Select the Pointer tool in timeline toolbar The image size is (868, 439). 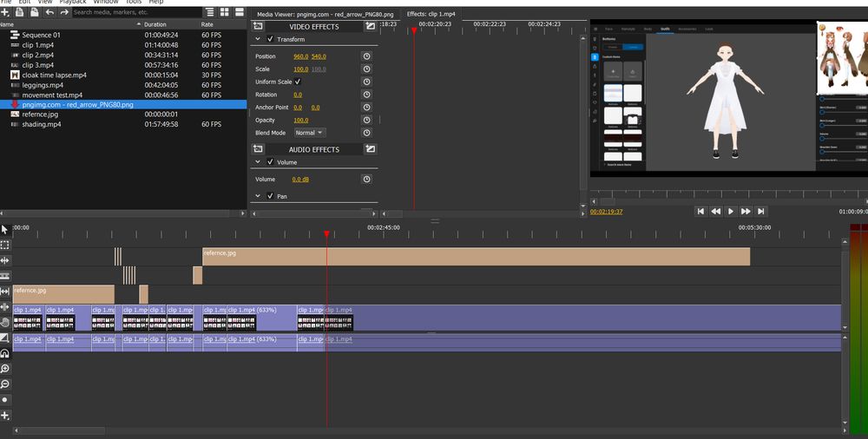tap(4, 230)
